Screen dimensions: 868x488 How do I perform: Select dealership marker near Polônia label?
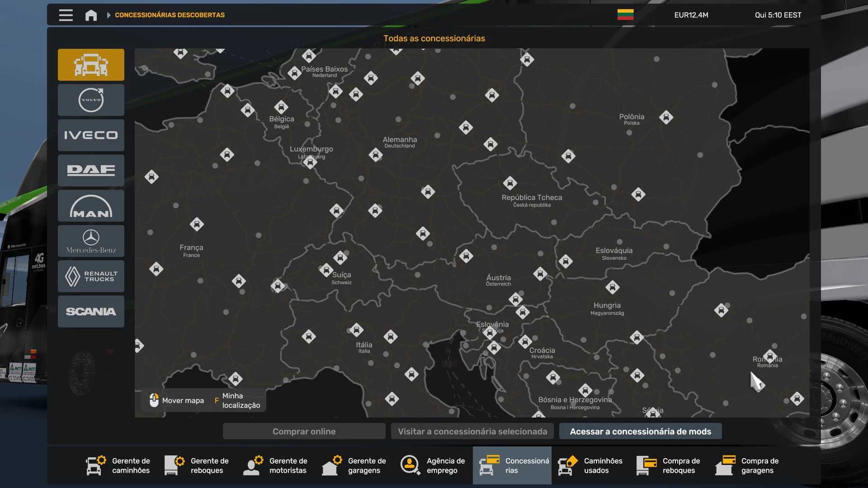coord(666,117)
